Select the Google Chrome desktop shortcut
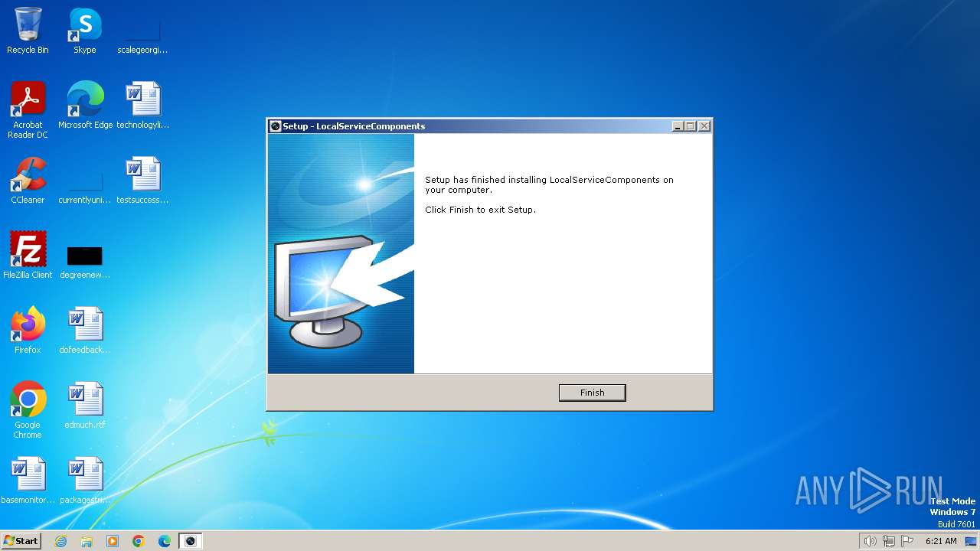Image resolution: width=980 pixels, height=551 pixels. point(28,410)
